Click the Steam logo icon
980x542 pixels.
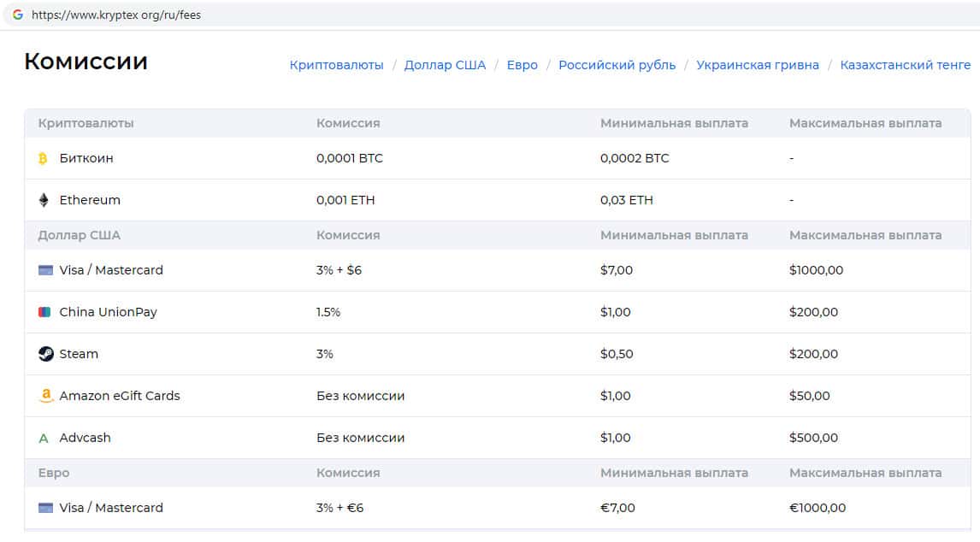[45, 354]
